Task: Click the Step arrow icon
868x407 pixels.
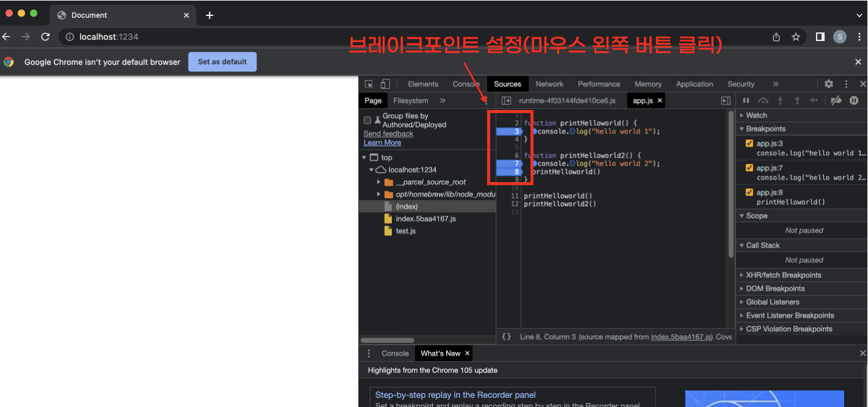Action: pos(814,100)
